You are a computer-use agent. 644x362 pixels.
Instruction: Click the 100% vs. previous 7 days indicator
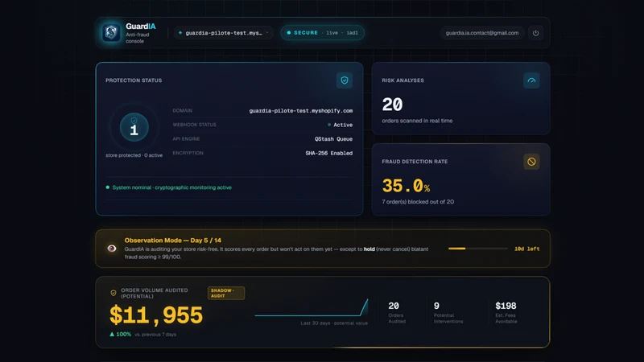(x=142, y=335)
